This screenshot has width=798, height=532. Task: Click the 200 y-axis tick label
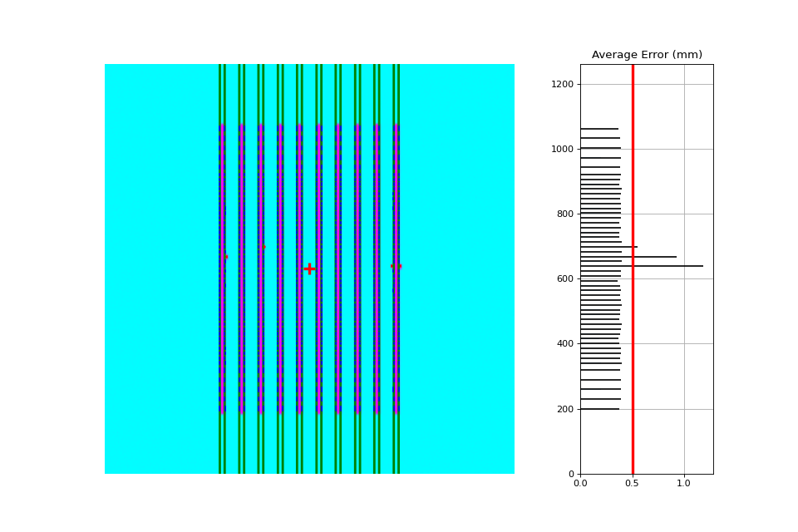click(565, 409)
